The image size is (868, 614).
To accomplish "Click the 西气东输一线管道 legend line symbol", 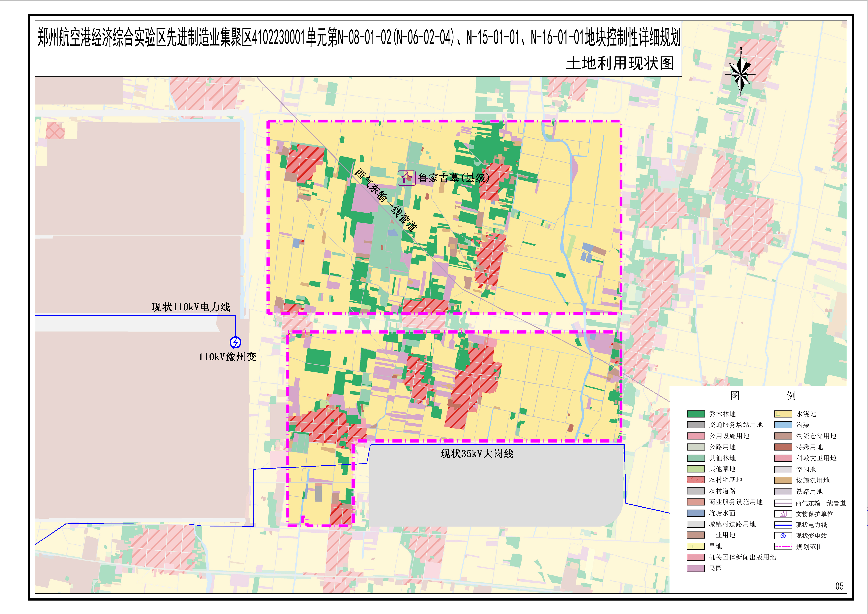I will point(783,503).
